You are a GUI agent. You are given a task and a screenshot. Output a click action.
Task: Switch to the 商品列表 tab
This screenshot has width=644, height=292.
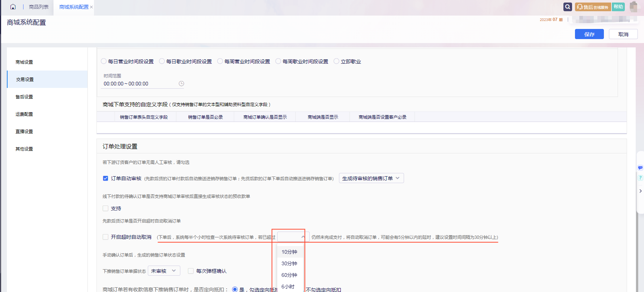pyautogui.click(x=39, y=7)
